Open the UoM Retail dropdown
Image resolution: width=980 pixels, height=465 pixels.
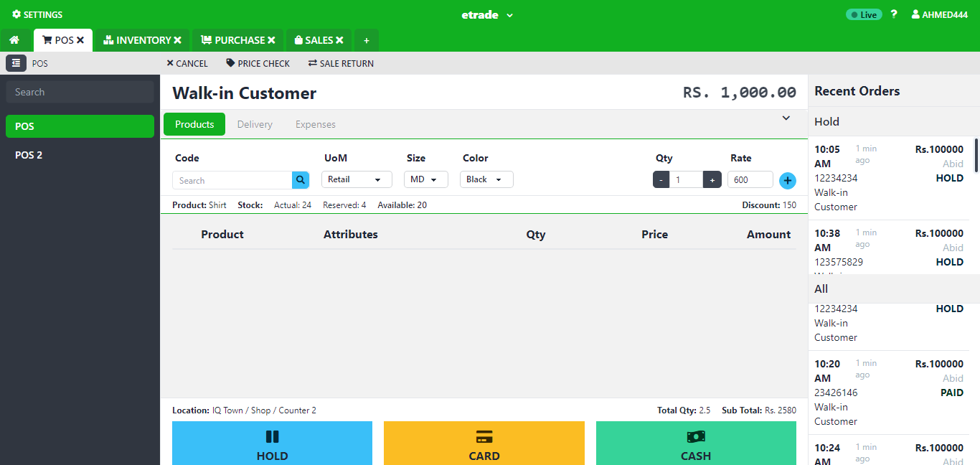click(x=357, y=179)
